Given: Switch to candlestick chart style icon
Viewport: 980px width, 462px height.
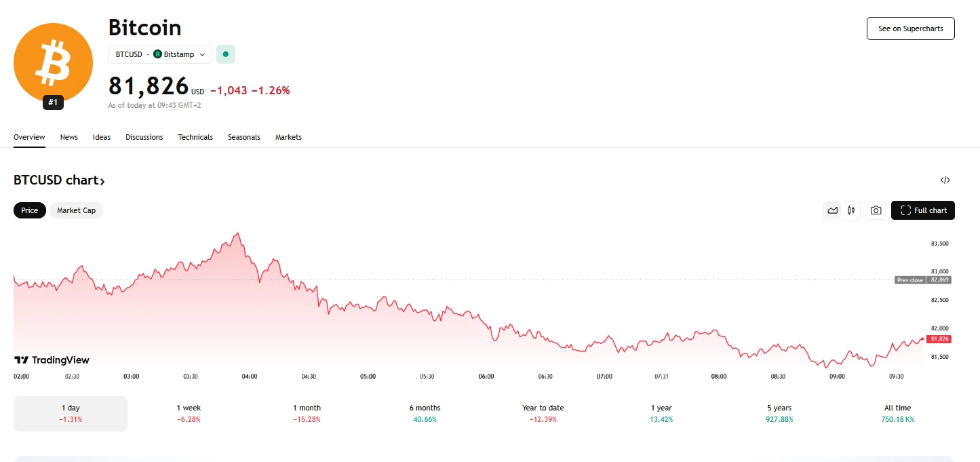Looking at the screenshot, I should (851, 210).
